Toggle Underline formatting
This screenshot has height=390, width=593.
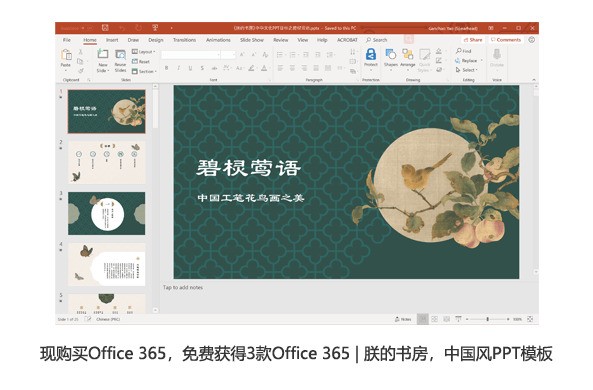click(190, 68)
